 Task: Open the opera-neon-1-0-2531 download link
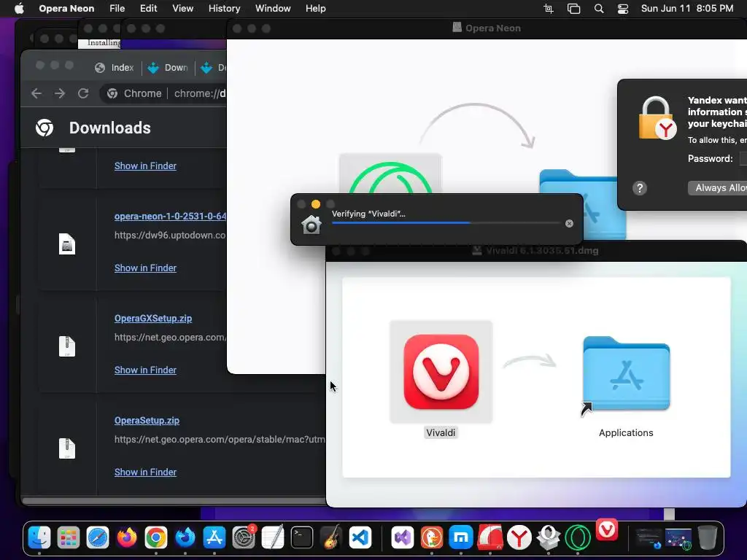click(170, 216)
